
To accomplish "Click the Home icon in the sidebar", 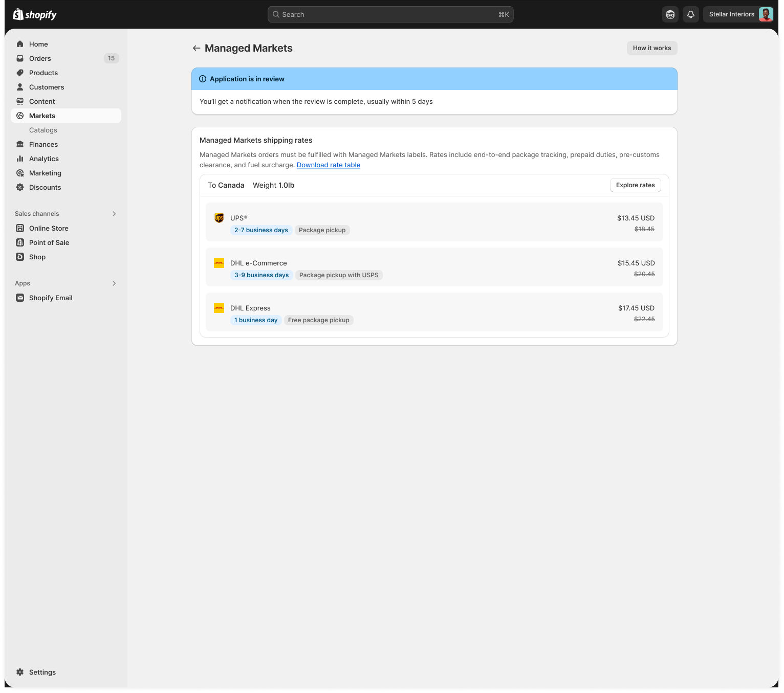I will coord(20,44).
